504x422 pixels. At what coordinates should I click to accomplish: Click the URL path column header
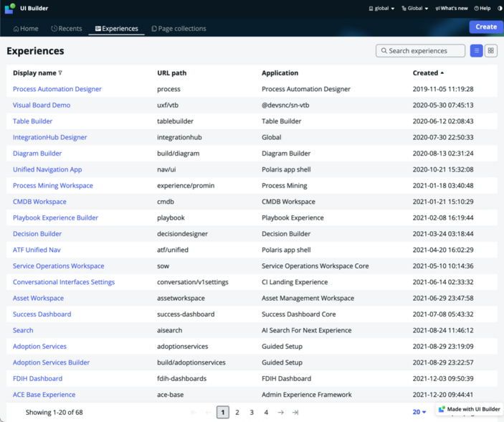171,73
